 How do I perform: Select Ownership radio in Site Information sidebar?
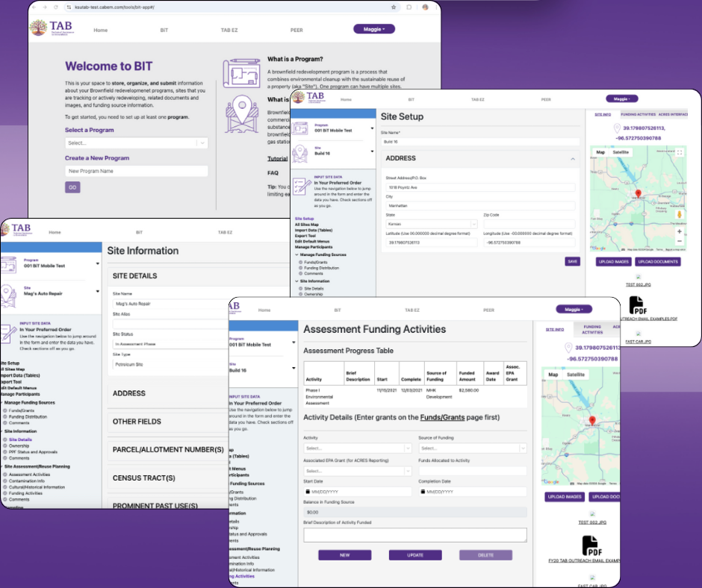5,445
